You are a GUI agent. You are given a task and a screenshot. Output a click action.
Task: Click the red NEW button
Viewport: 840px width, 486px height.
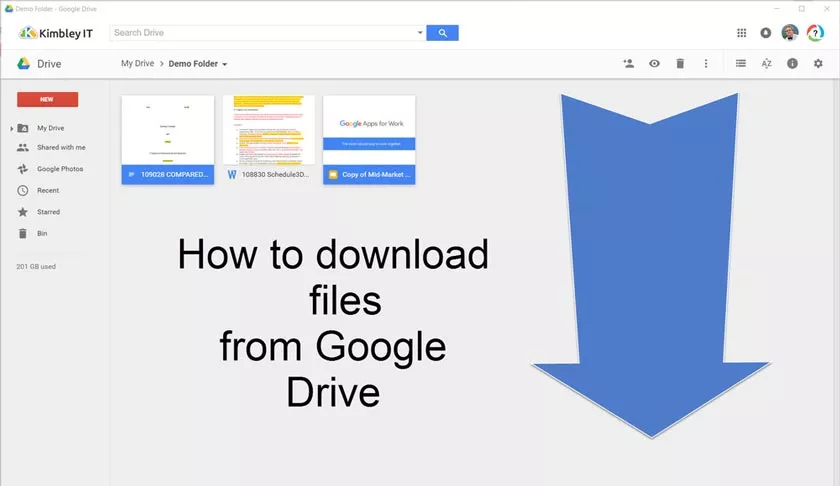[x=47, y=99]
